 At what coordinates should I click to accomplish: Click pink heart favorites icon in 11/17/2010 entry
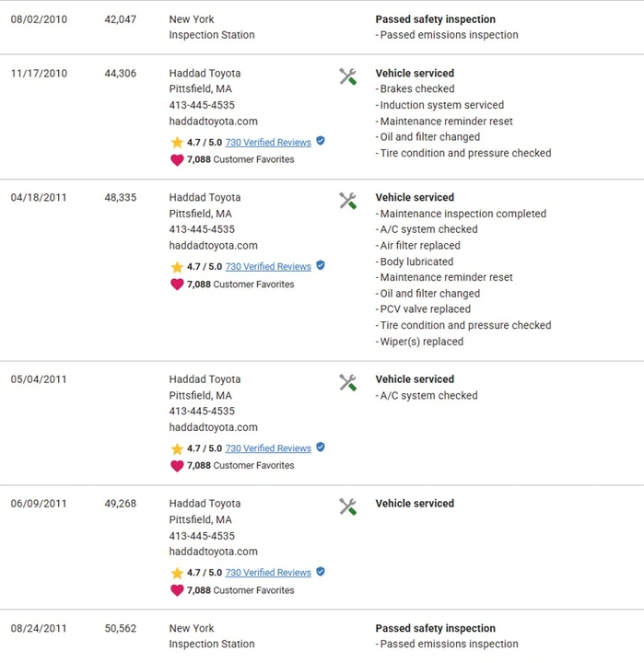click(x=177, y=160)
